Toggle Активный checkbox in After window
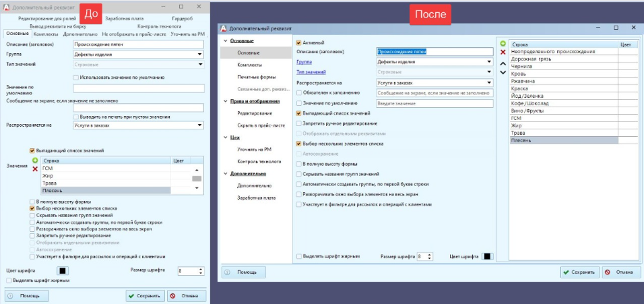Viewport: 644px width, 304px height. [298, 42]
